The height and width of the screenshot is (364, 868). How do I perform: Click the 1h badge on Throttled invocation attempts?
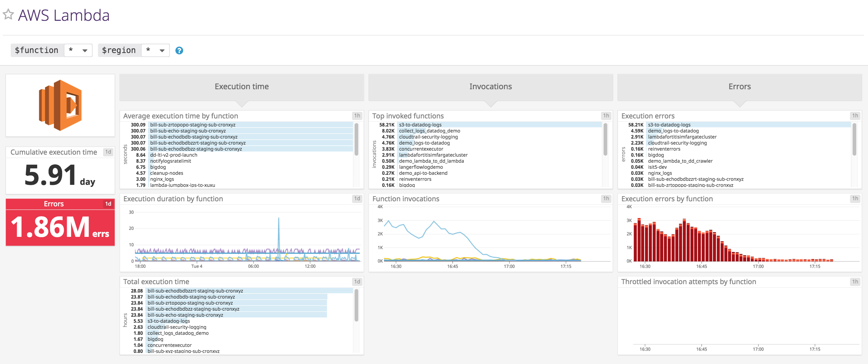point(855,281)
